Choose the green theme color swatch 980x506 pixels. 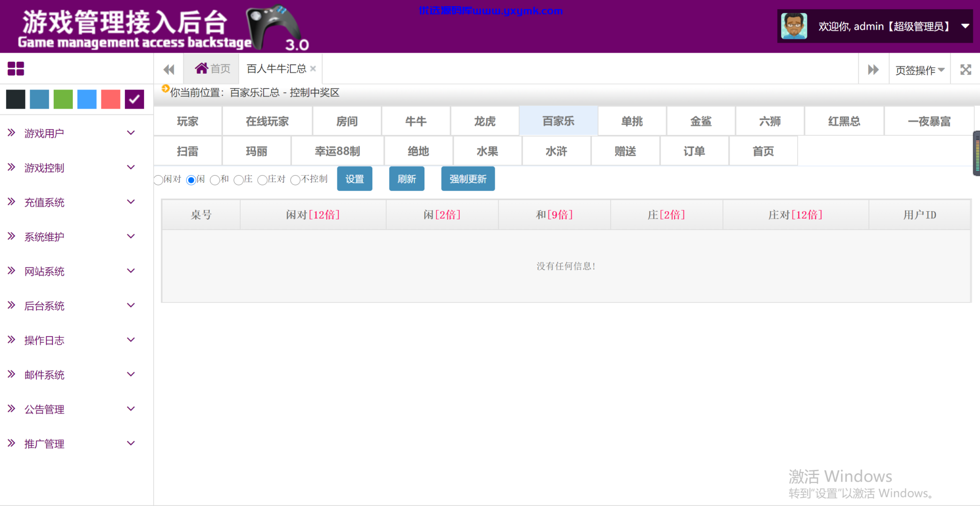[x=63, y=99]
